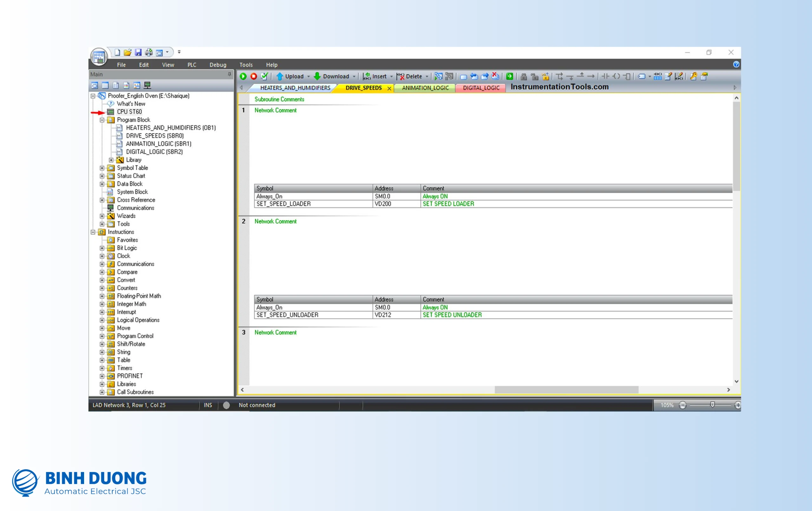Click the red Stop PLC icon
This screenshot has height=511, width=812.
click(253, 76)
